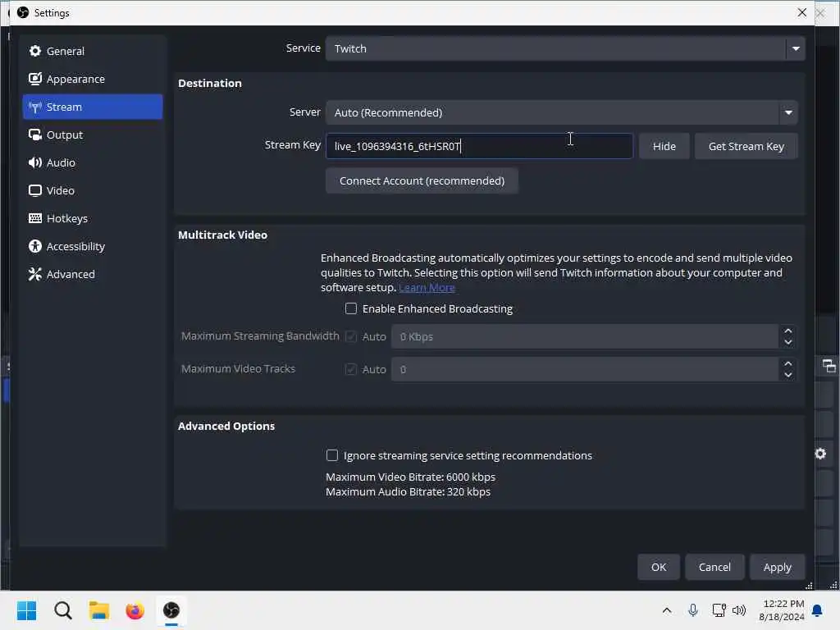Screen dimensions: 840x630
Task: Click the Server dropdown arrow
Action: [x=788, y=112]
